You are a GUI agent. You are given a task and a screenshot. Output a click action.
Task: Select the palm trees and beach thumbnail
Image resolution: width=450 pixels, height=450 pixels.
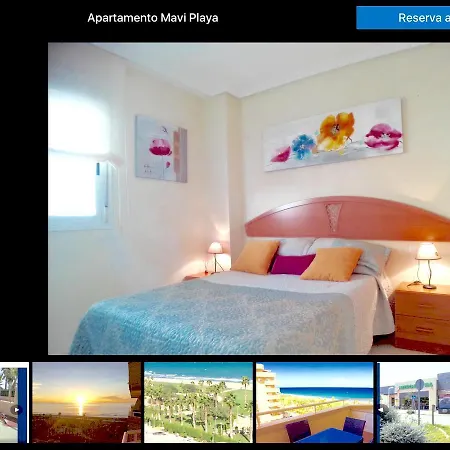(198, 403)
